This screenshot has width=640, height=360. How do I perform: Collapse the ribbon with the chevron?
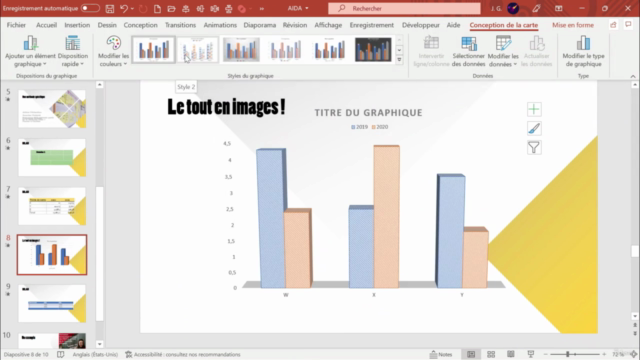633,76
